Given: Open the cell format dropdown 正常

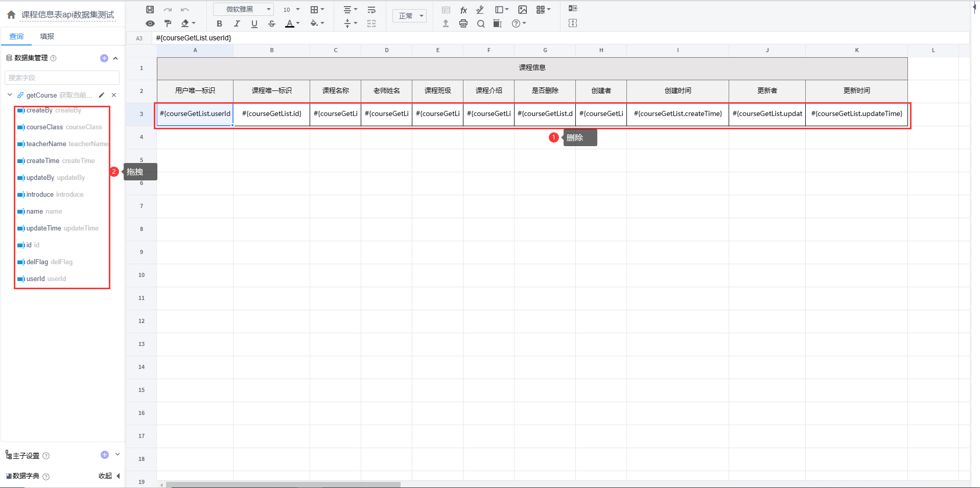Looking at the screenshot, I should point(410,16).
